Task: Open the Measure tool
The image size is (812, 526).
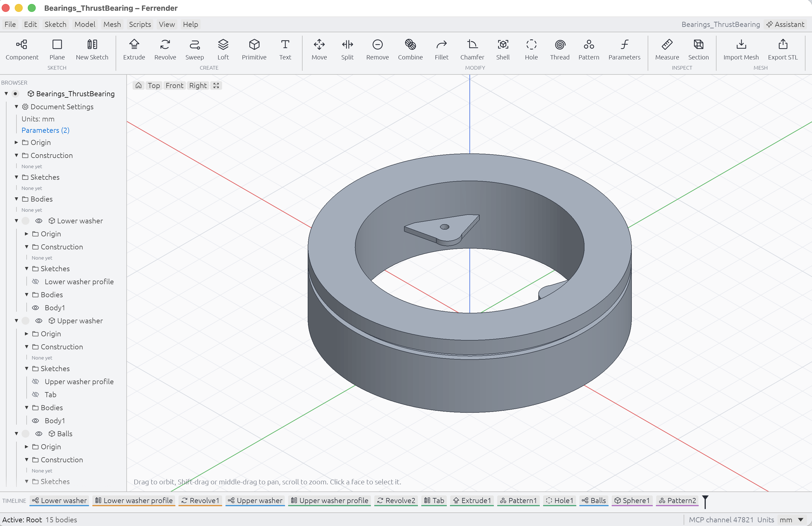Action: [667, 50]
